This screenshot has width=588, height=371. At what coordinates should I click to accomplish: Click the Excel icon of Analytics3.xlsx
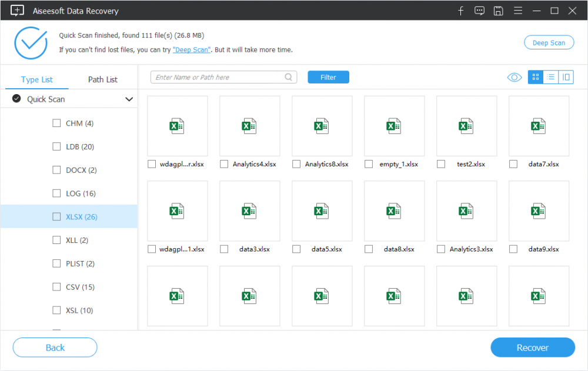click(466, 211)
